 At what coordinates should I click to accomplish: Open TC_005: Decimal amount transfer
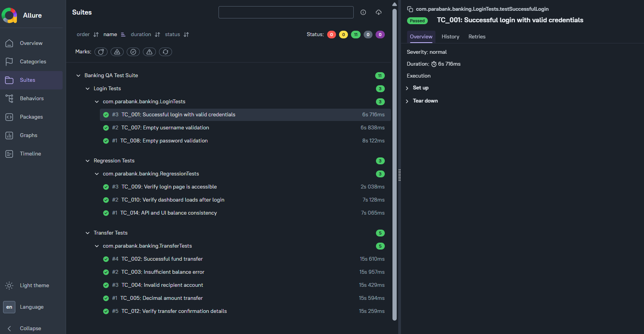(x=245, y=298)
